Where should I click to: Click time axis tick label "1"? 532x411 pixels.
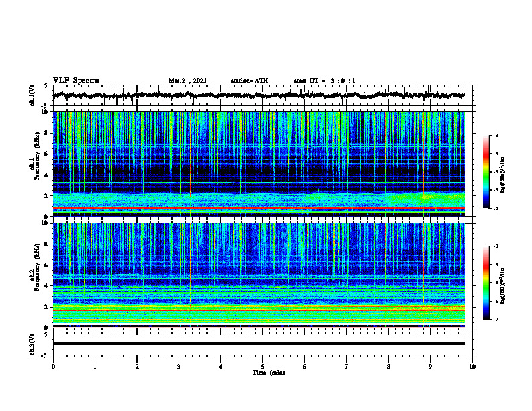[x=95, y=367]
